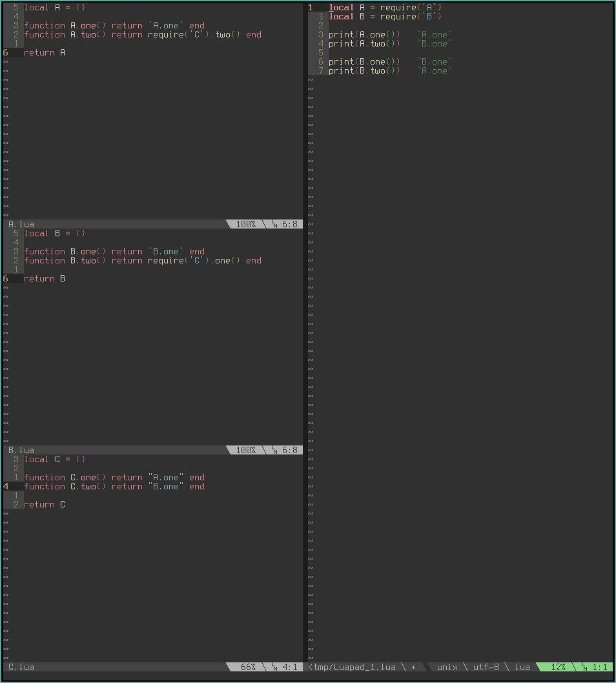This screenshot has height=683, width=616.
Task: Click the 6:8 position in B.lua status line
Action: (x=289, y=450)
